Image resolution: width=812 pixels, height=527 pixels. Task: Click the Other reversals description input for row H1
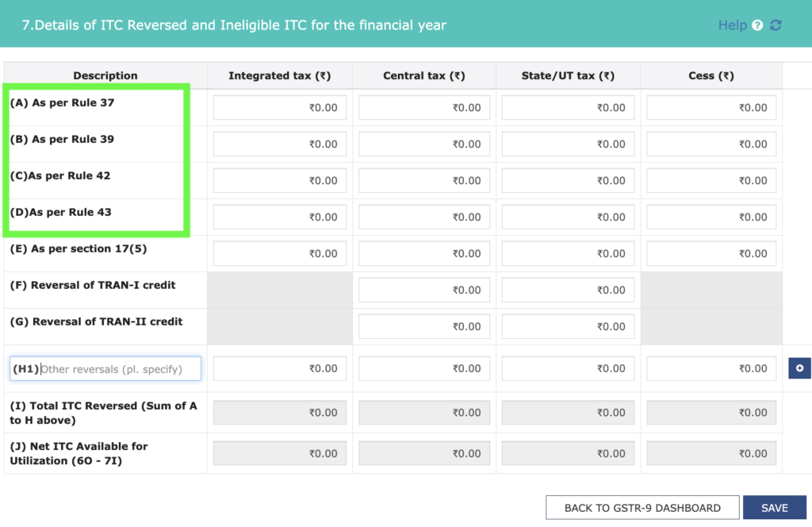(119, 368)
